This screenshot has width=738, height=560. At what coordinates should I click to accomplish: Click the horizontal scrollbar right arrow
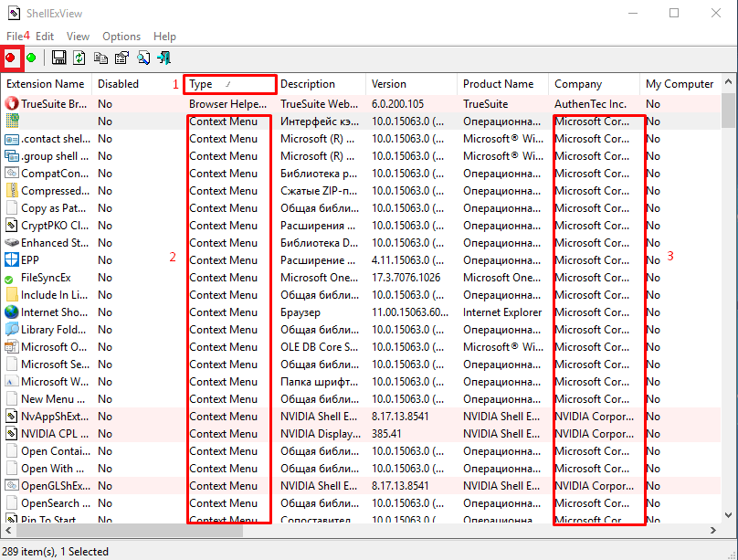coord(712,531)
